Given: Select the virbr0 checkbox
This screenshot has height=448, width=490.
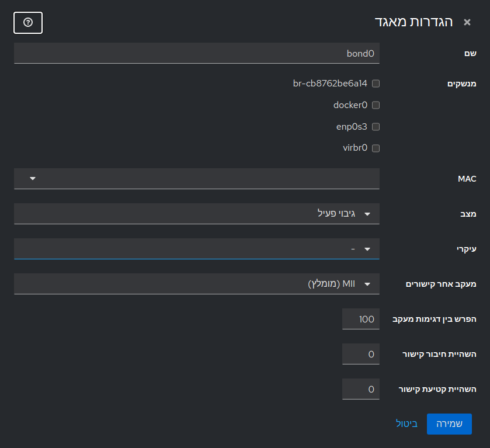Looking at the screenshot, I should pyautogui.click(x=376, y=148).
